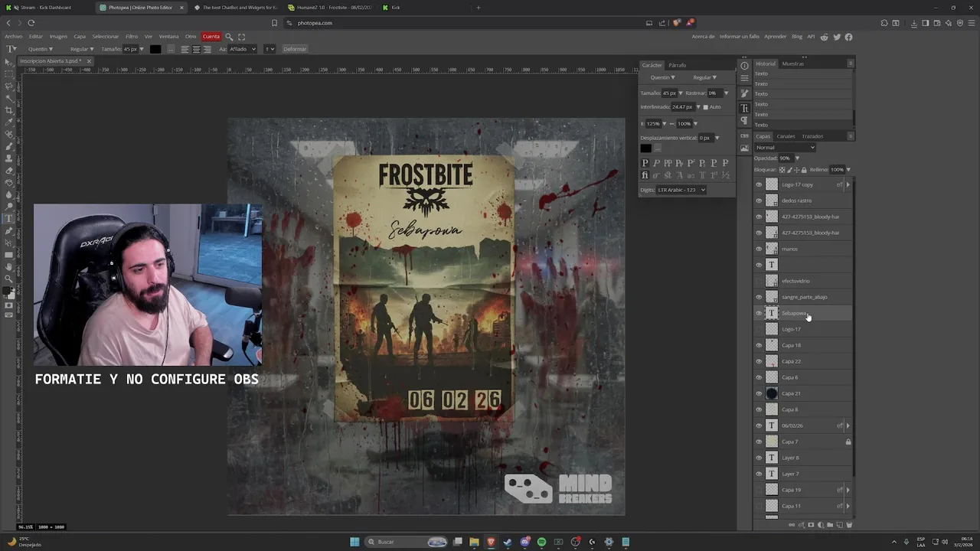Open the CSS side panel icon
This screenshot has height=551, width=980.
click(744, 135)
